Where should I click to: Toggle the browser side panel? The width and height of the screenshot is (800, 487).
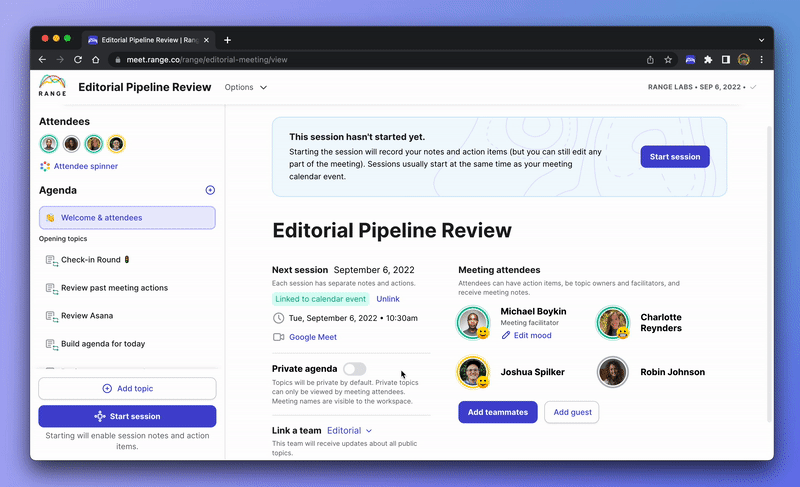tap(726, 60)
